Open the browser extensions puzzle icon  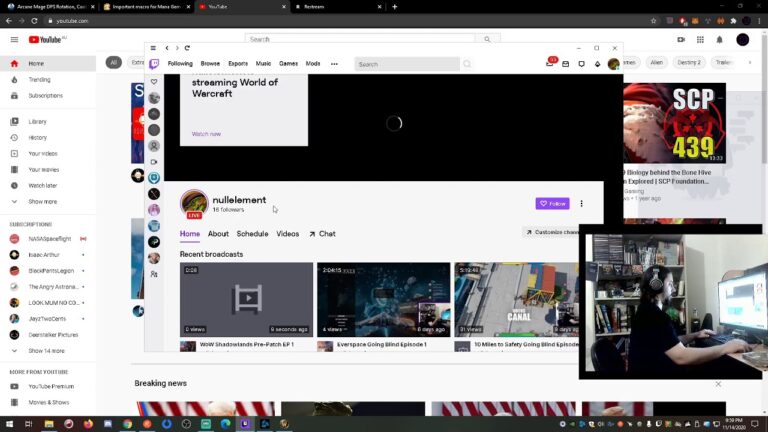click(733, 21)
